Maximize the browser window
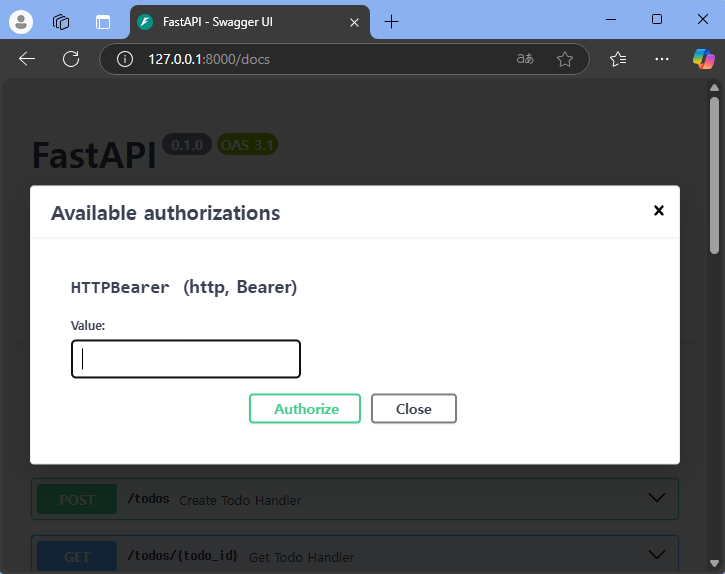This screenshot has width=725, height=574. pyautogui.click(x=657, y=19)
